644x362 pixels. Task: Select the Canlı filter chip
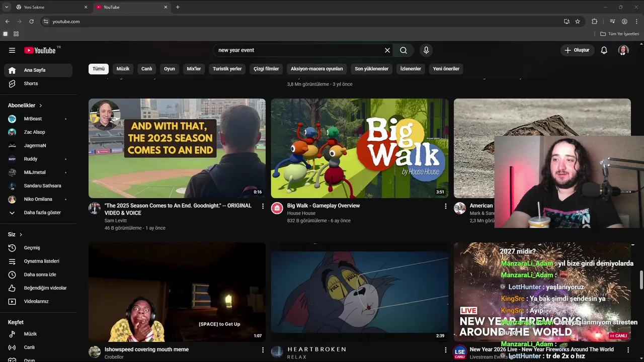[146, 69]
